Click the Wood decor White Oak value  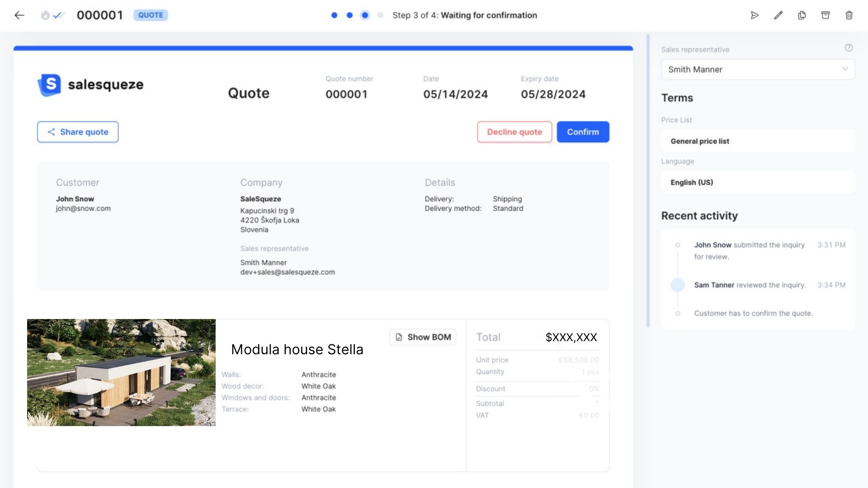tap(318, 386)
